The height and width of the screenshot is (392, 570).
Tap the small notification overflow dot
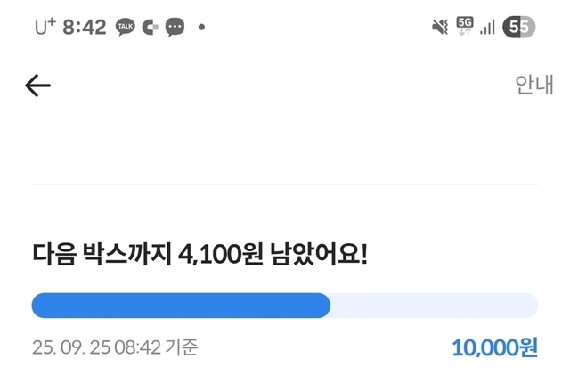pyautogui.click(x=201, y=28)
